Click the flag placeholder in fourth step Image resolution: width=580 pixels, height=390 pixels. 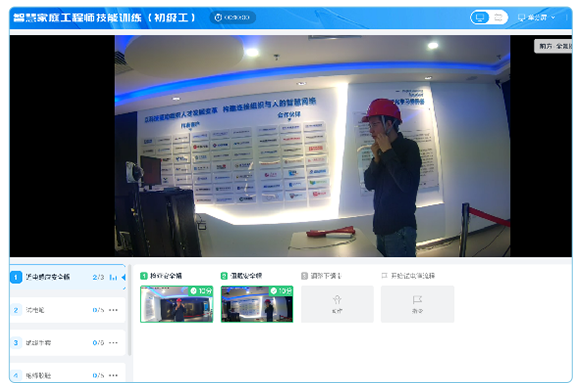point(417,304)
